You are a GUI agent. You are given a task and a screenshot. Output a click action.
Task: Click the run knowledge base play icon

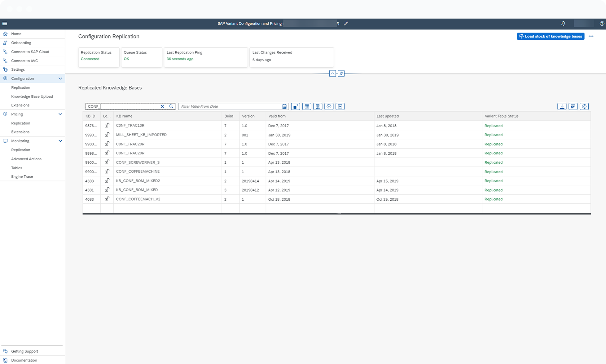coord(340,106)
